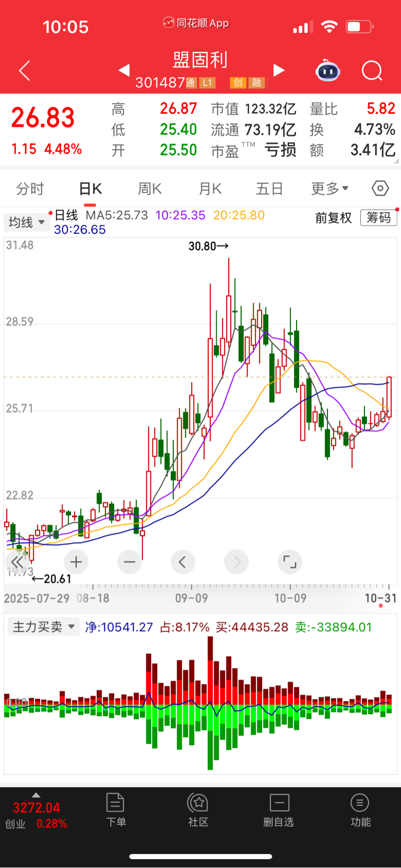Switch to the 周K tab
401x868 pixels.
point(150,188)
